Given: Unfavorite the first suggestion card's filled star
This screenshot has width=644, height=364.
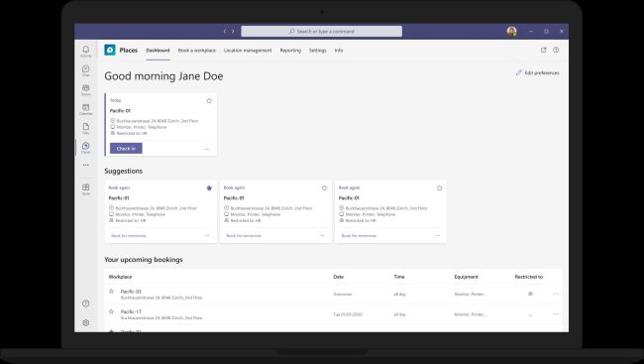Looking at the screenshot, I should (209, 188).
